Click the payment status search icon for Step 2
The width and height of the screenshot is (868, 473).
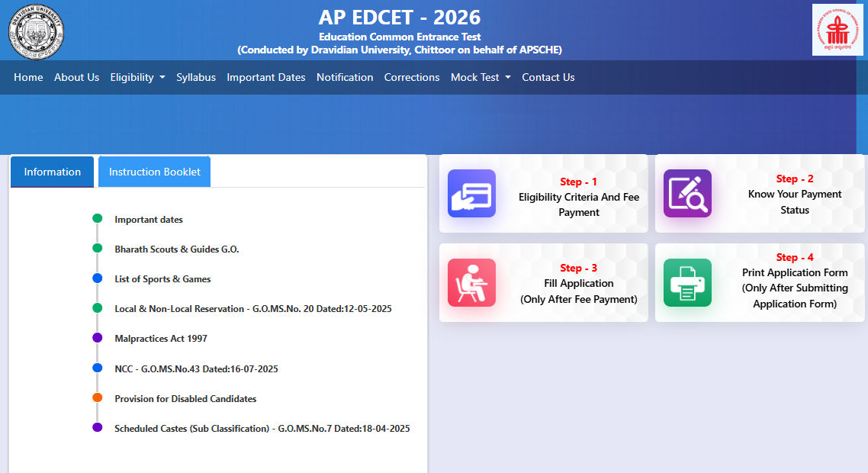click(x=687, y=193)
